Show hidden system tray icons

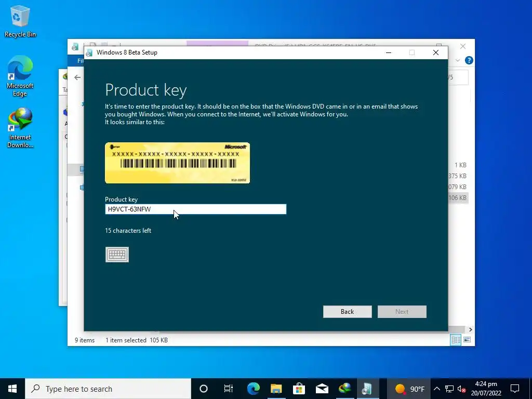coord(436,389)
